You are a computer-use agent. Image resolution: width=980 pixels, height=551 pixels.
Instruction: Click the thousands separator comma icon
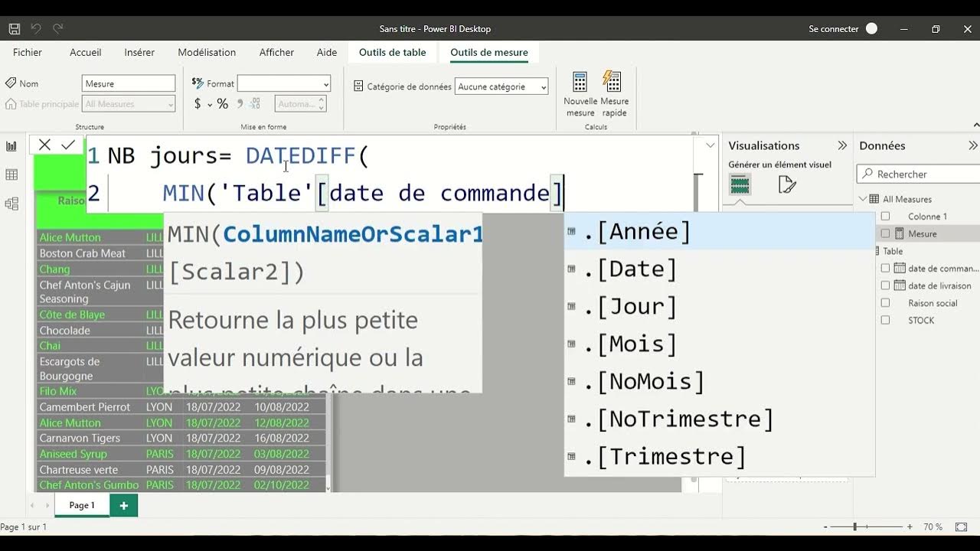(240, 104)
